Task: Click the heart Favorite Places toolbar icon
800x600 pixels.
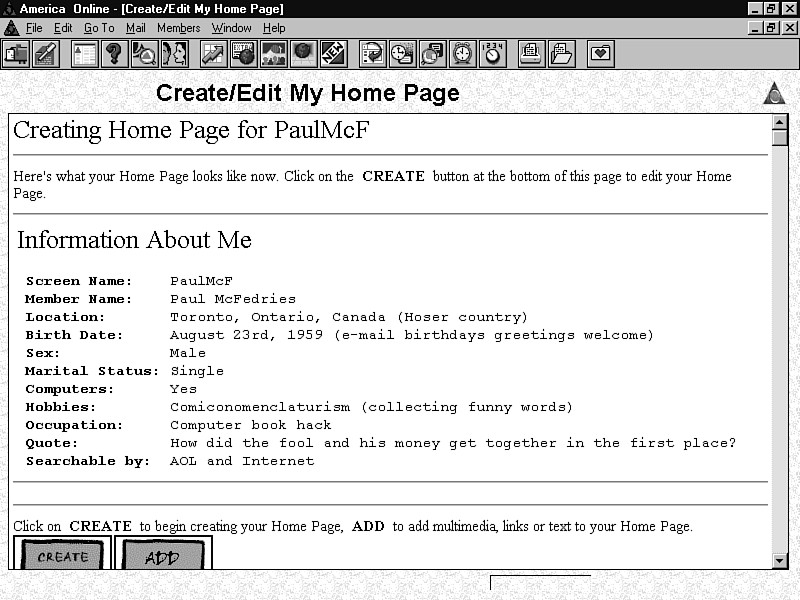Action: [601, 54]
